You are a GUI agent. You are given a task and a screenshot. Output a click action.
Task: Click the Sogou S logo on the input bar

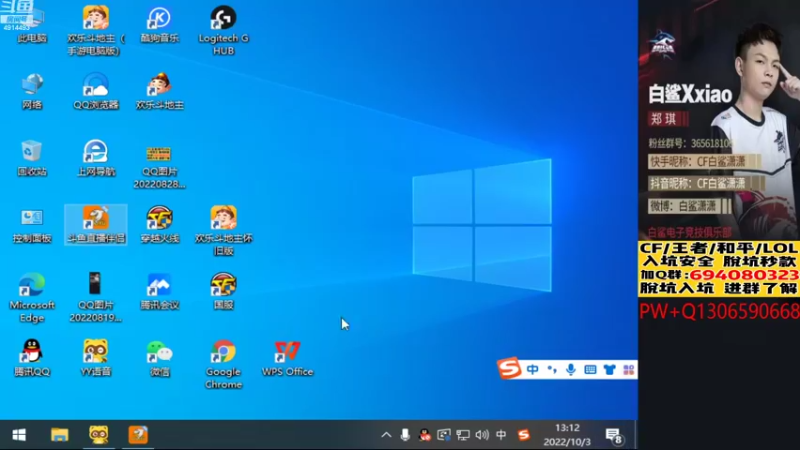pos(509,368)
